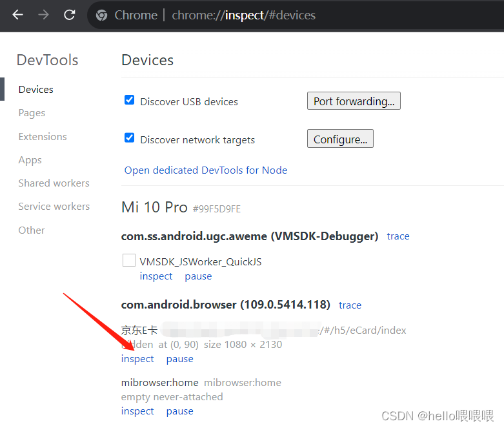Click the VMSDK_JSWorker_QuickJS target name

click(x=201, y=262)
